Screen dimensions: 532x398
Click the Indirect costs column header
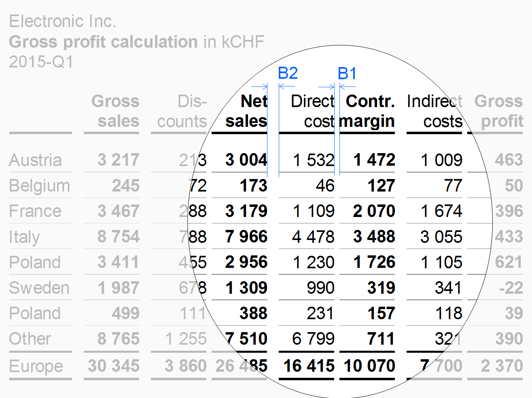coord(435,111)
